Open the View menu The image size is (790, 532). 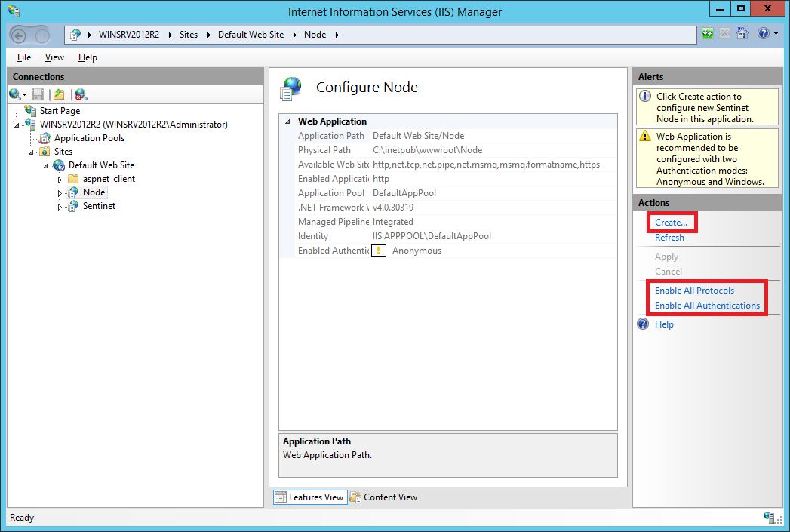click(x=54, y=57)
